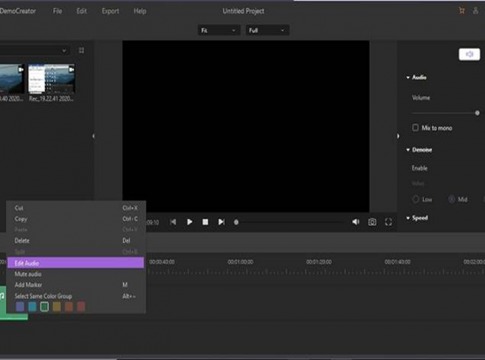The height and width of the screenshot is (360, 485).
Task: Mute the preview volume speaker icon
Action: tap(356, 222)
